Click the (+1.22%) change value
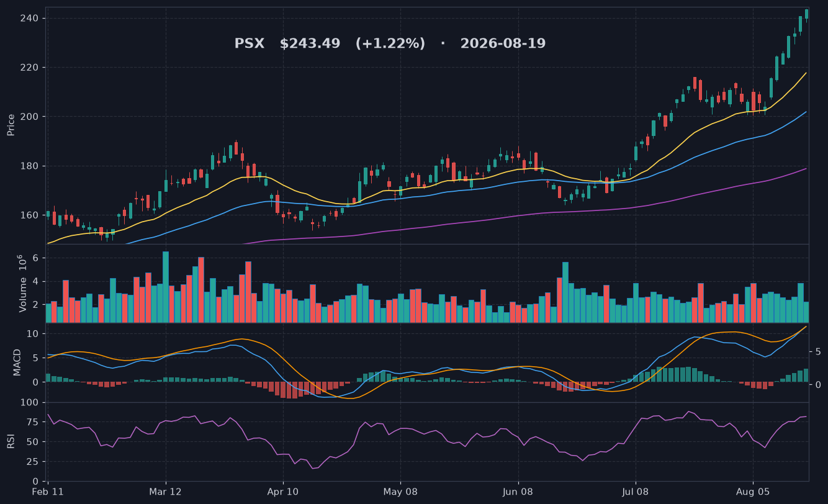The height and width of the screenshot is (504, 828). 390,44
